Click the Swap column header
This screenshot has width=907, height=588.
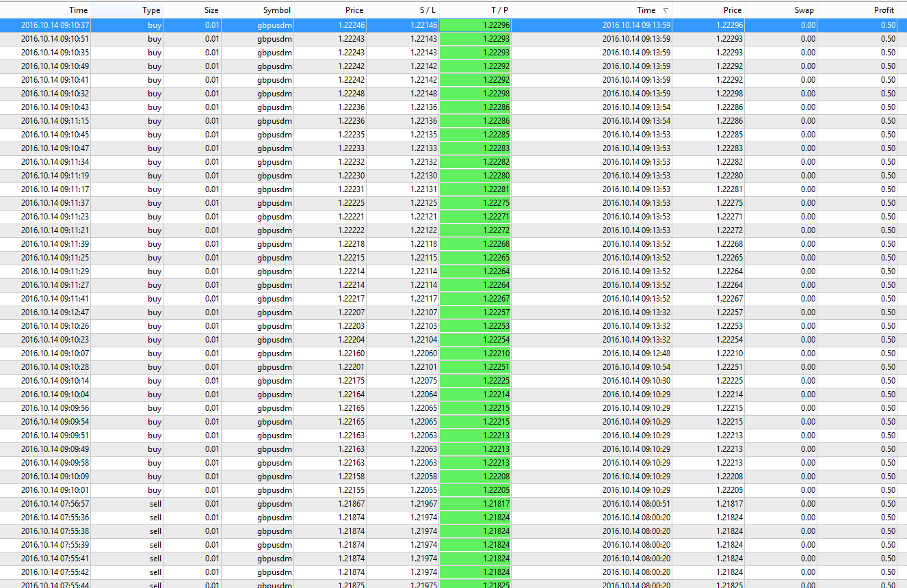pyautogui.click(x=781, y=10)
